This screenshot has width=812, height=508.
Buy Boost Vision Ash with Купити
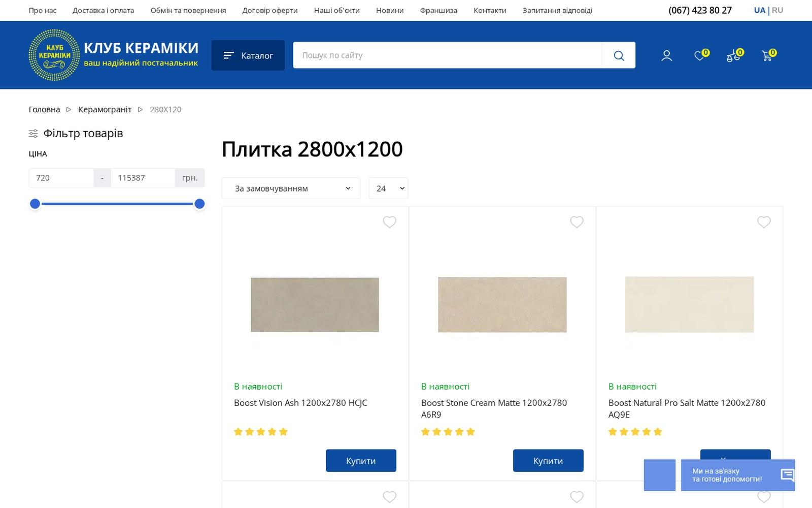tap(361, 461)
